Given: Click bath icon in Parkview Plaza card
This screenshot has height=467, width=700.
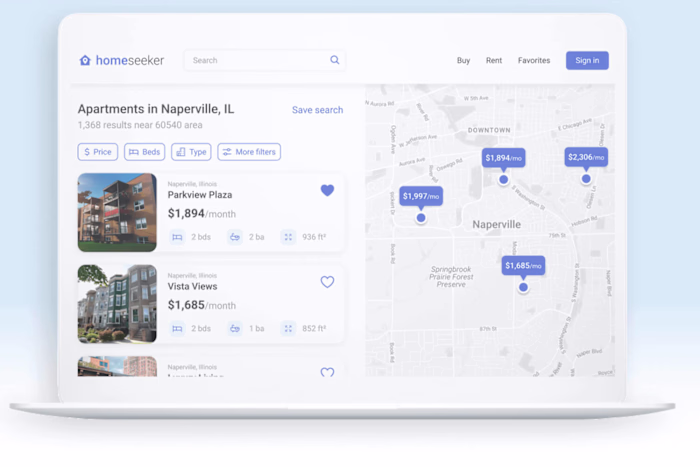Looking at the screenshot, I should (235, 237).
